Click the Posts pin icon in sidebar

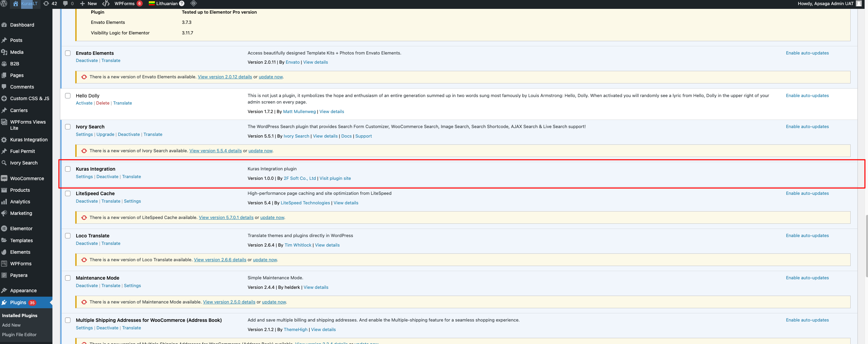point(4,40)
